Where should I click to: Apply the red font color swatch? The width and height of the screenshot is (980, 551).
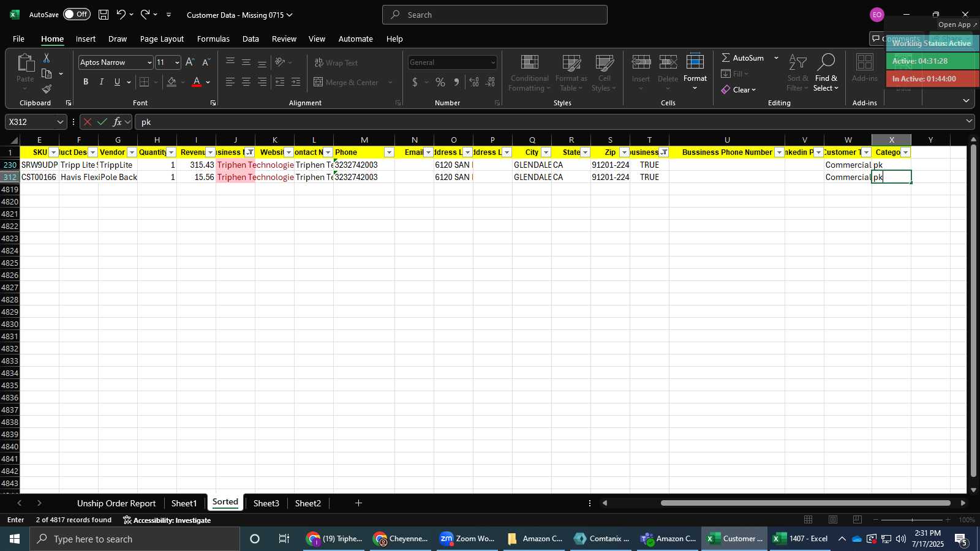[x=197, y=82]
